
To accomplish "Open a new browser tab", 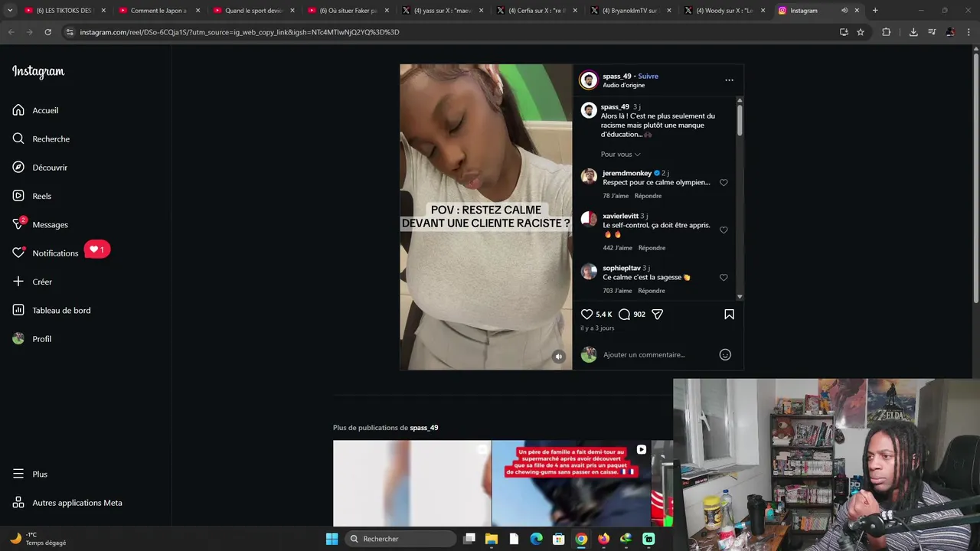I will 875,11.
